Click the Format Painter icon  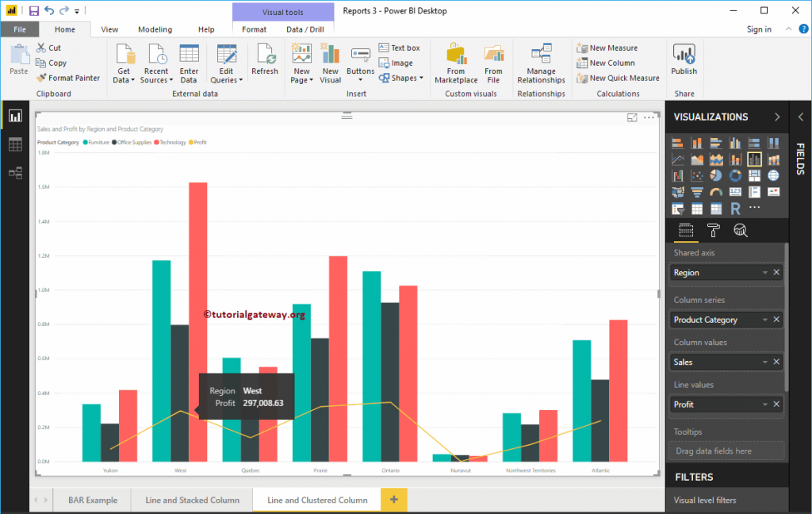point(41,78)
